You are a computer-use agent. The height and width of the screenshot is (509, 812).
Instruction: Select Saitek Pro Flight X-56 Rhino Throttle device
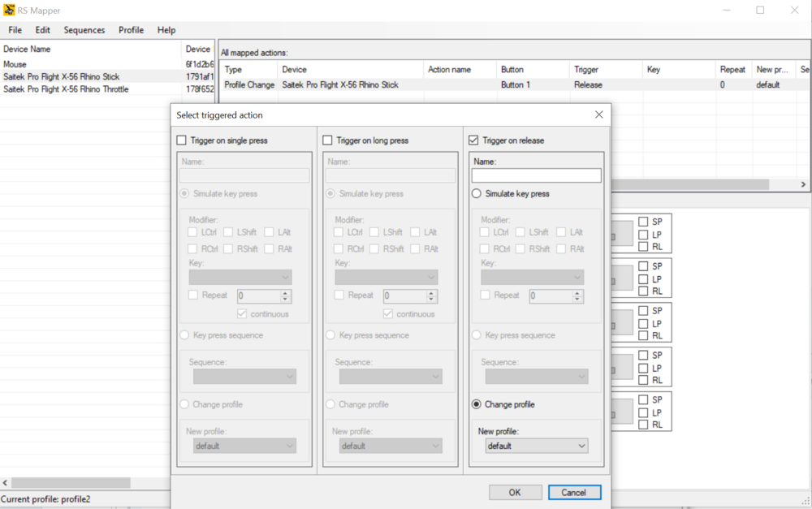coord(107,89)
